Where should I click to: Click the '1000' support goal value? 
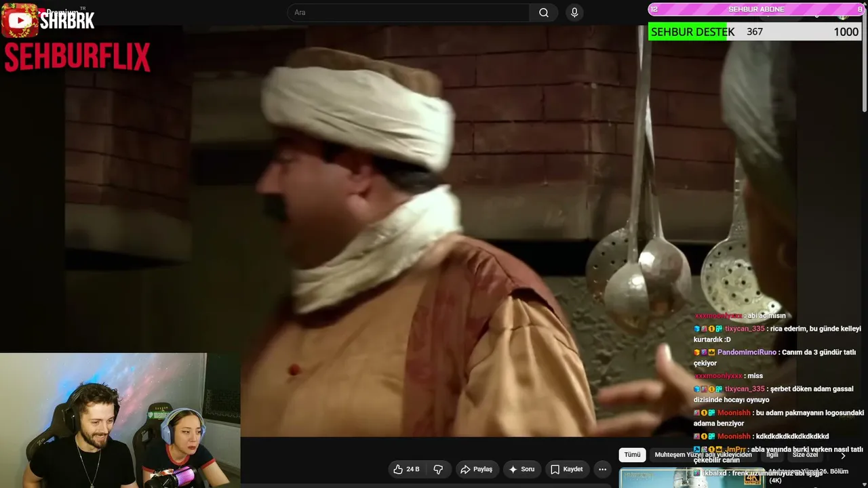(846, 32)
